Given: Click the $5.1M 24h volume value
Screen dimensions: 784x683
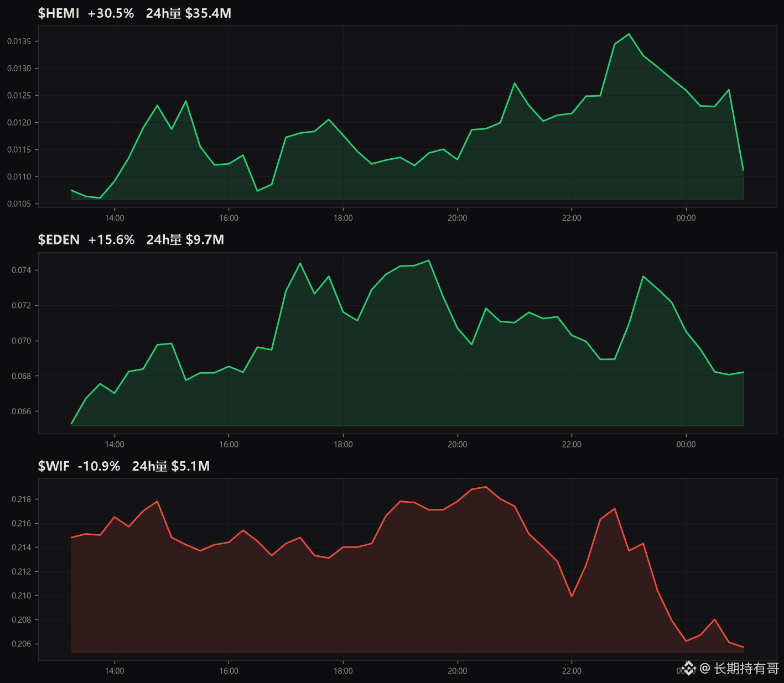Looking at the screenshot, I should 190,467.
